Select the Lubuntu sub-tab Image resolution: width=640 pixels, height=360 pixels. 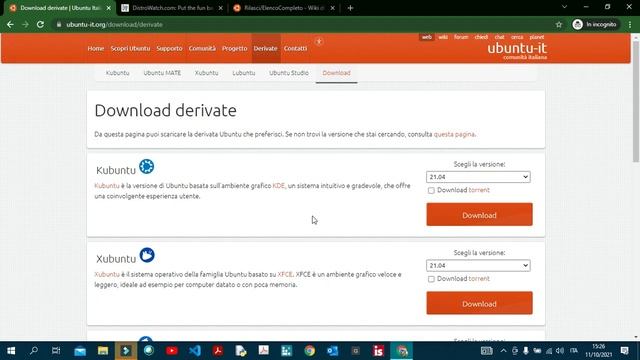(x=244, y=73)
